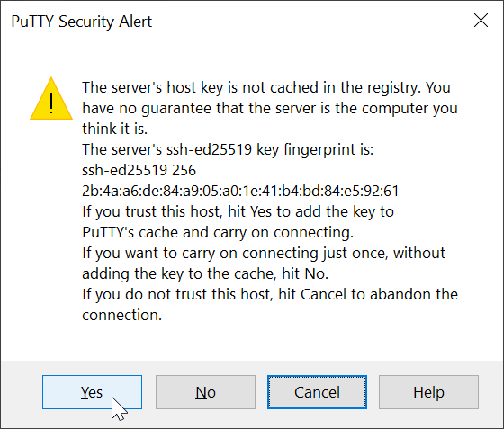504x429 pixels.
Task: Click 'The server's ssh-ed25519 key fingerprint is:' line
Action: 228,149
